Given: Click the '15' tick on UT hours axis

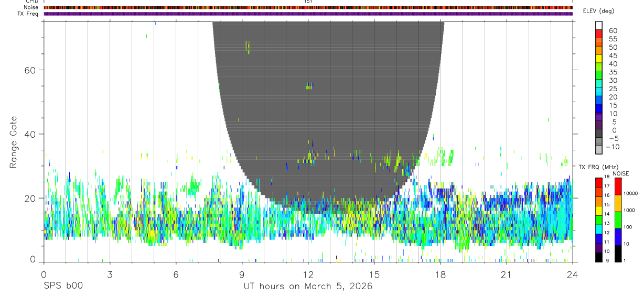Looking at the screenshot, I should 374,275.
